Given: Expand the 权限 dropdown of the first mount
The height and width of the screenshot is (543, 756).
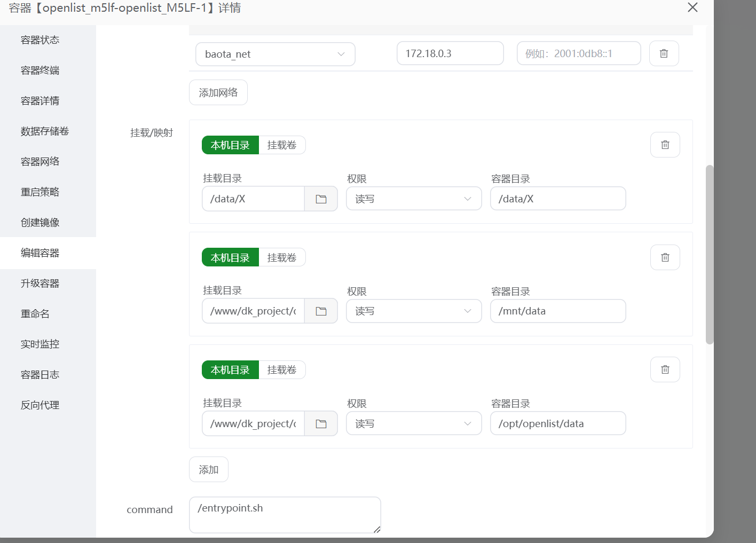Looking at the screenshot, I should 414,198.
